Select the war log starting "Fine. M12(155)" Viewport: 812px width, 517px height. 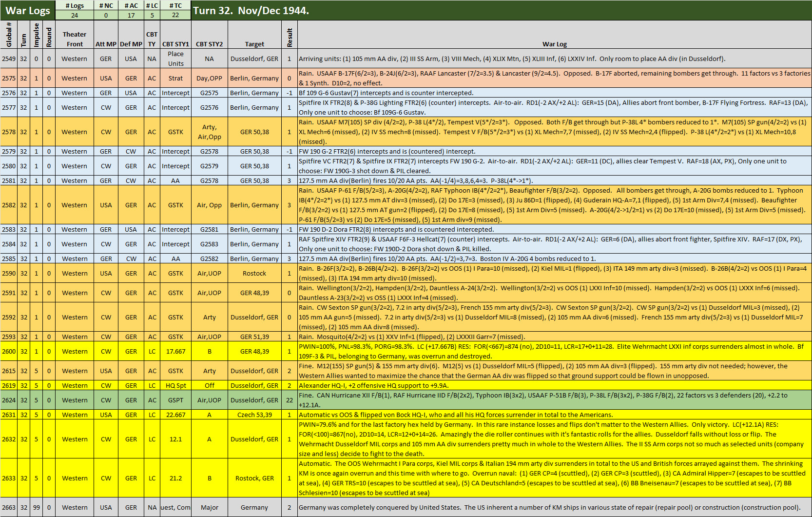point(555,371)
